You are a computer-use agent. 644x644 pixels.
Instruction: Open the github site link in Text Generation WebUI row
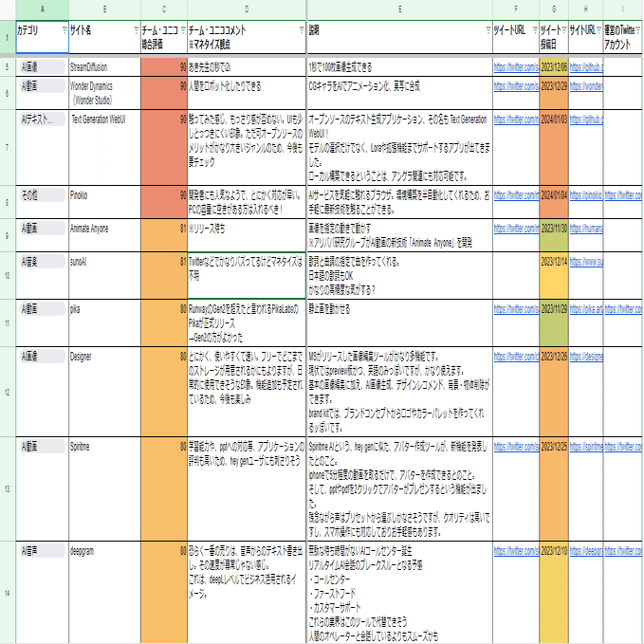(586, 120)
